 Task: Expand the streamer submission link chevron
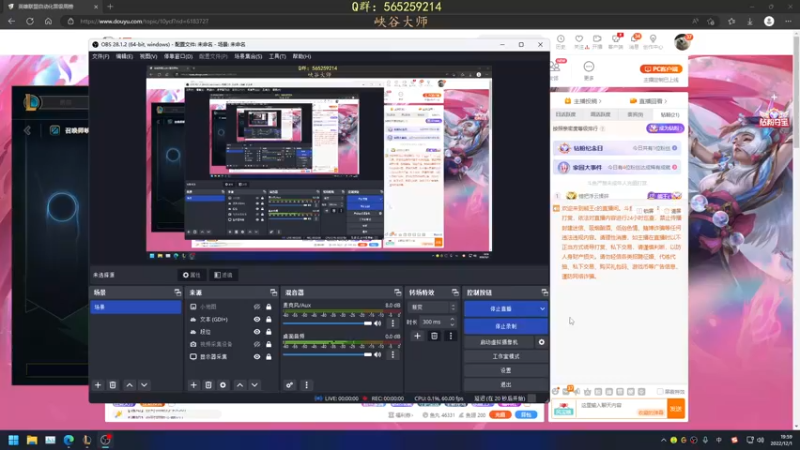600,101
